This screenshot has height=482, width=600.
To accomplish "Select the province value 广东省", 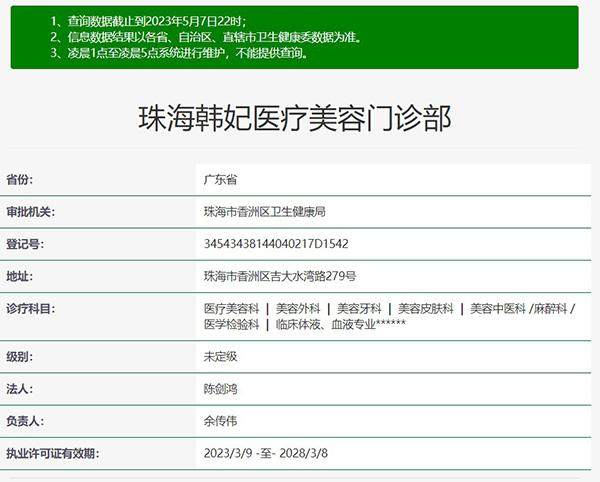I will point(220,180).
